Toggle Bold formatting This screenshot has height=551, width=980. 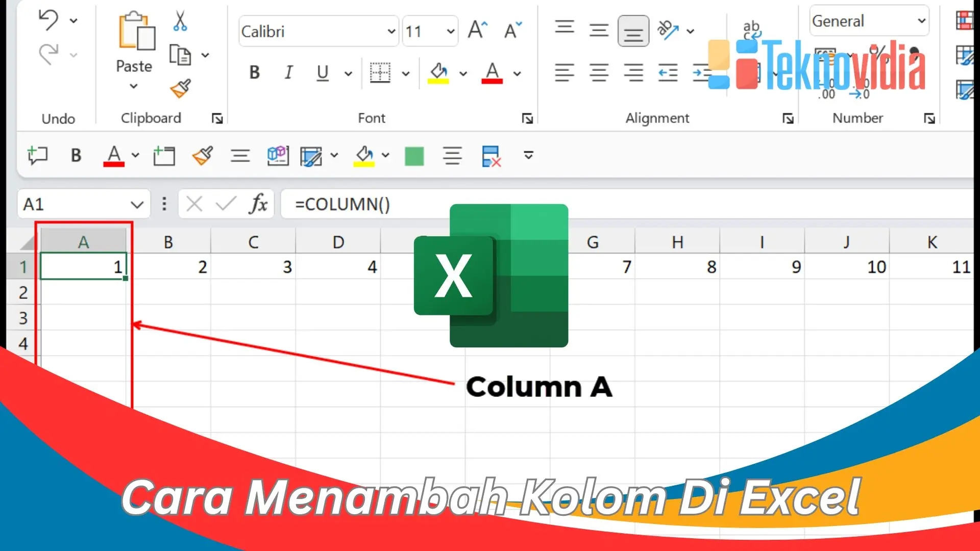[254, 73]
